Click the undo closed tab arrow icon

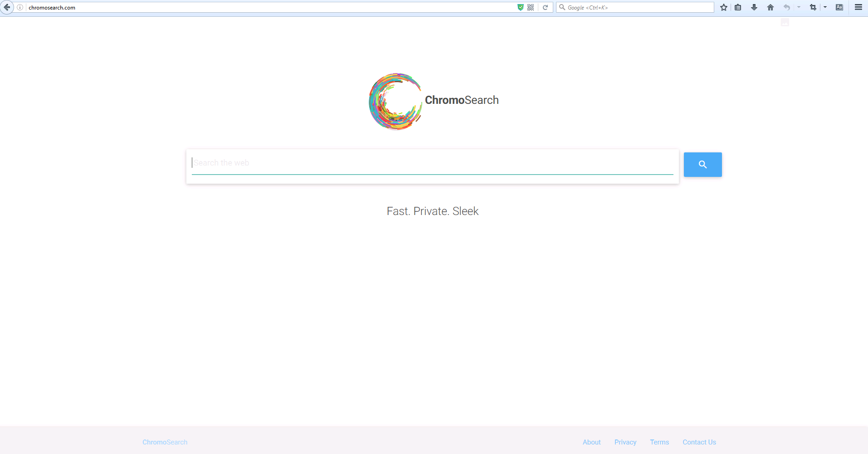pos(787,7)
